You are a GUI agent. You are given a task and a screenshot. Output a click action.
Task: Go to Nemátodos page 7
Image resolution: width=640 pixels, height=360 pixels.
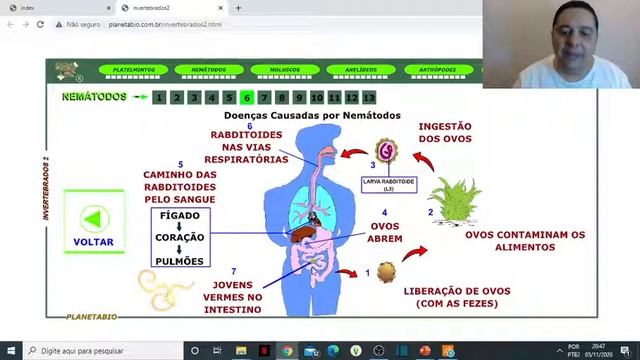point(264,98)
